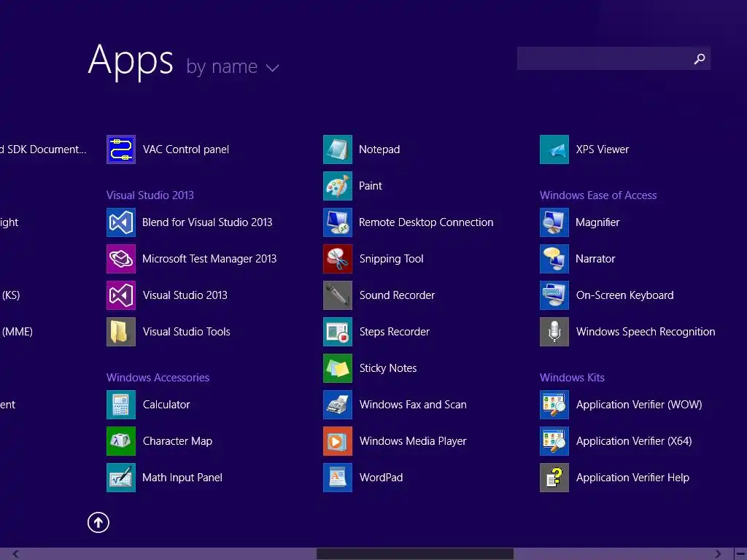Click the 'Sound Recorder' label
Image resolution: width=747 pixels, height=560 pixels.
pos(397,295)
